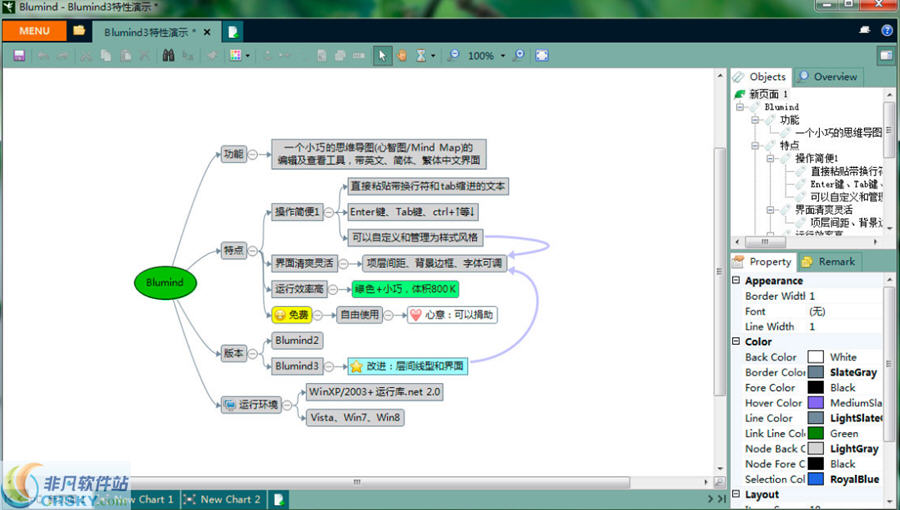The image size is (900, 510).
Task: Open the hourglass tool dropdown arrow
Action: (433, 56)
